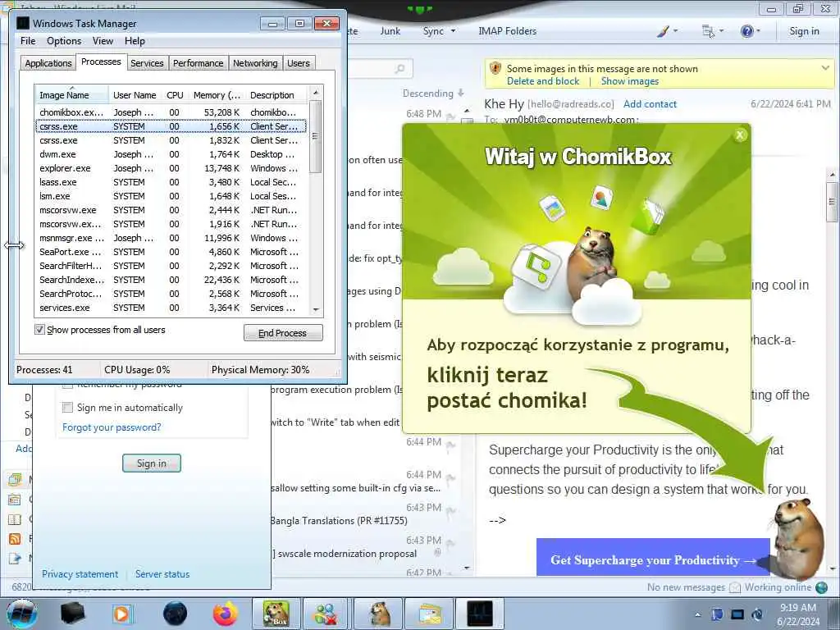Switch to Windows Live Messenger taskbar button

coord(325,614)
